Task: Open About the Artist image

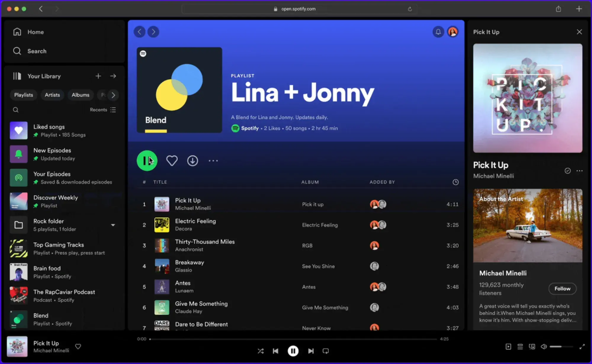Action: tap(528, 226)
